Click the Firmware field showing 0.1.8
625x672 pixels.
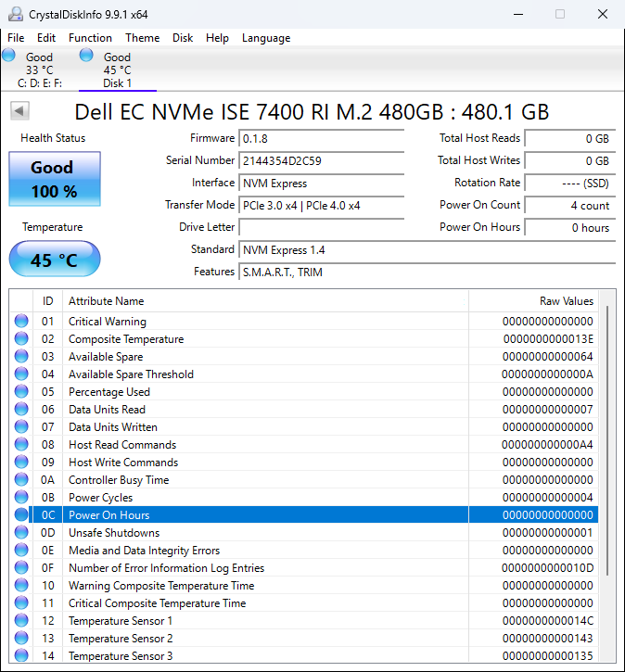[x=322, y=139]
